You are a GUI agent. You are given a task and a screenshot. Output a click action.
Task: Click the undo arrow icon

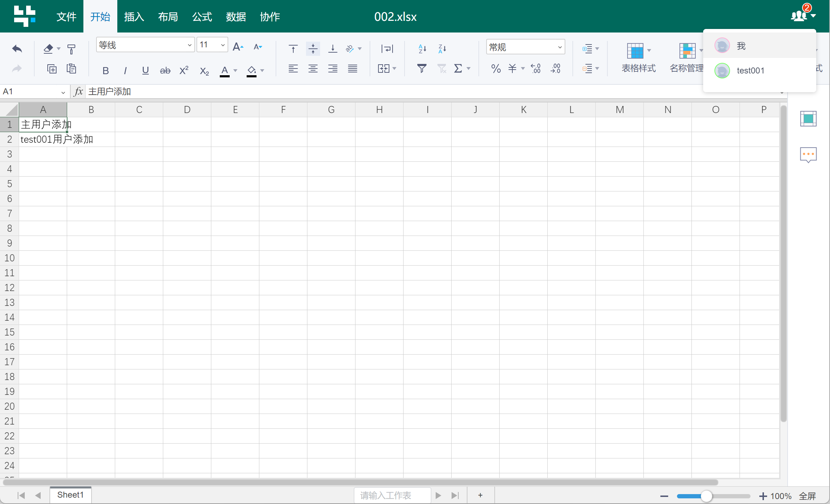(17, 48)
